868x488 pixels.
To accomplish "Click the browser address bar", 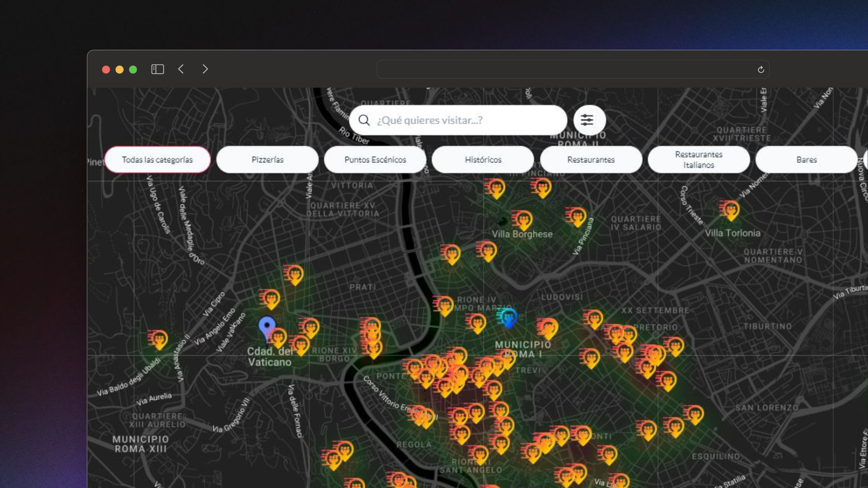I will tap(573, 69).
